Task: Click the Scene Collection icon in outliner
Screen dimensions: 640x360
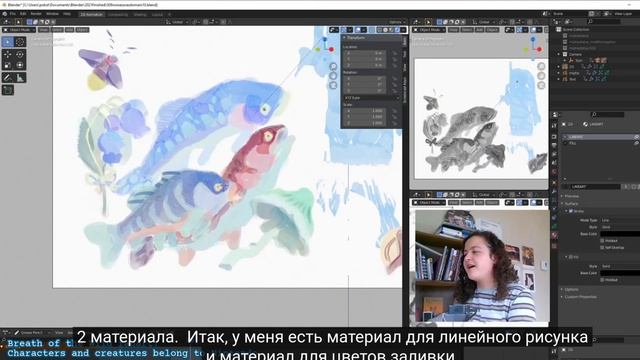Action: click(x=559, y=29)
